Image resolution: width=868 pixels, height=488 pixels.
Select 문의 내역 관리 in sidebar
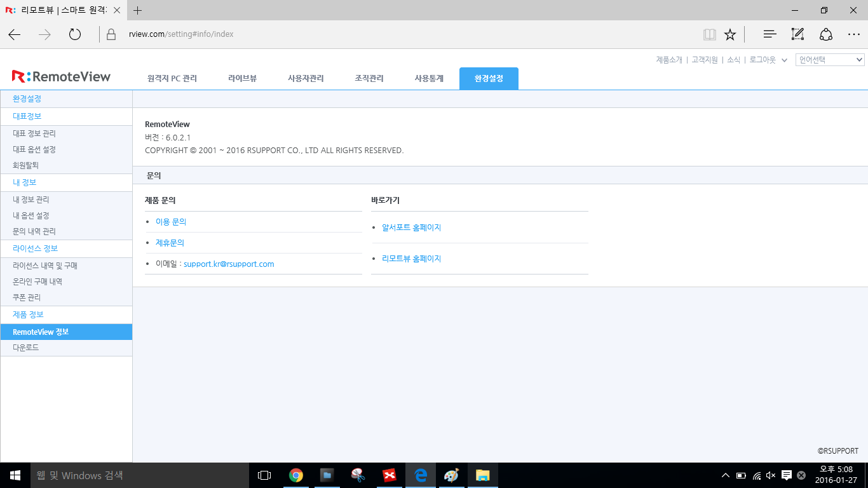pos(34,231)
